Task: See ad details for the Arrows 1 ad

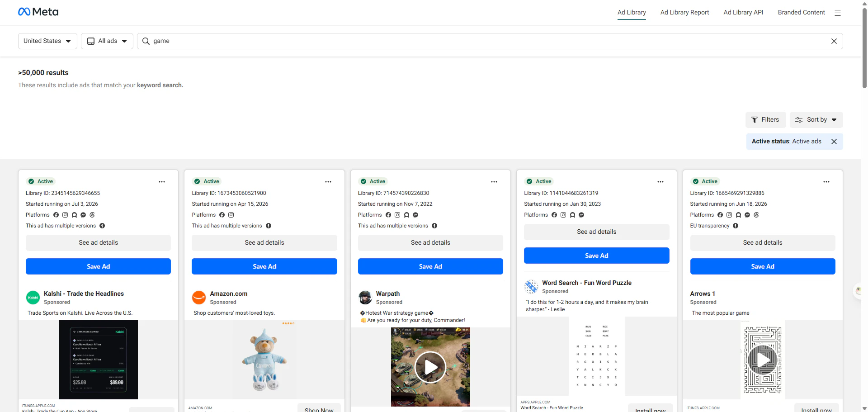Action: (x=763, y=243)
